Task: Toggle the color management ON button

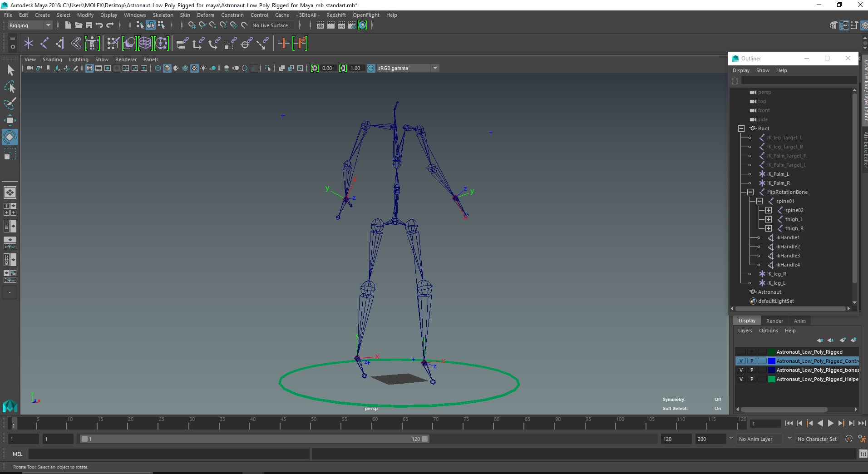Action: [371, 68]
